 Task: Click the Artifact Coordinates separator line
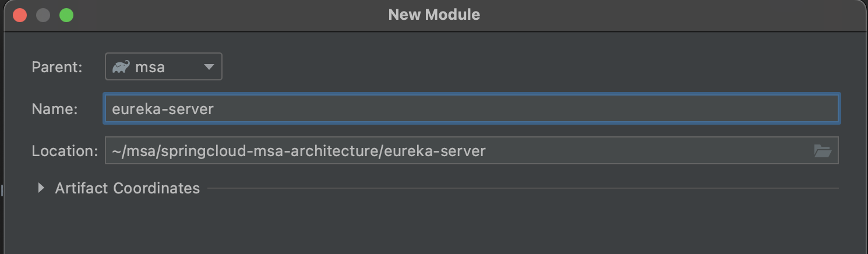pos(524,188)
